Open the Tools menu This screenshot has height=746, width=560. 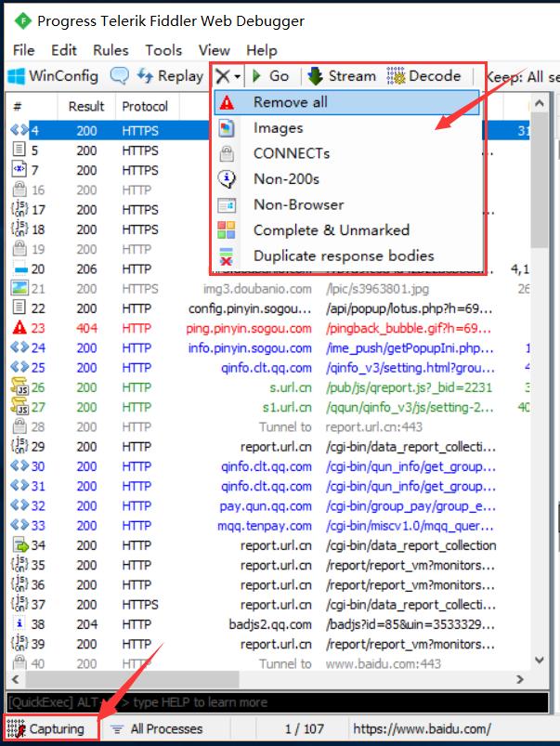[x=163, y=50]
